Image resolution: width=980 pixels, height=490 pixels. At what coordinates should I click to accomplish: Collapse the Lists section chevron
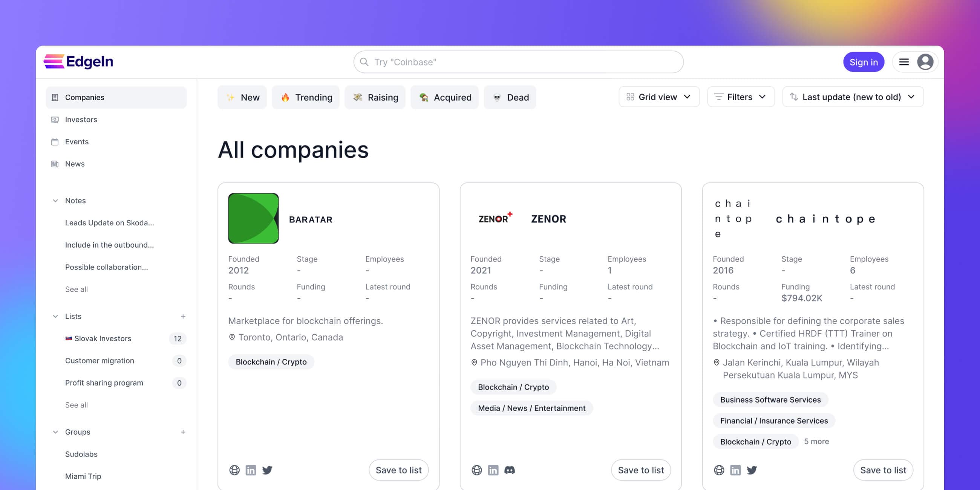pos(55,317)
